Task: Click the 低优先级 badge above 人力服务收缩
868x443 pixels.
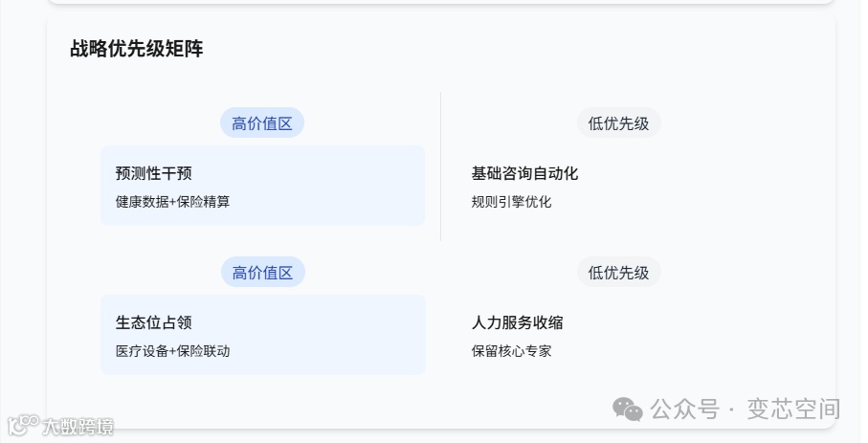Action: tap(618, 273)
